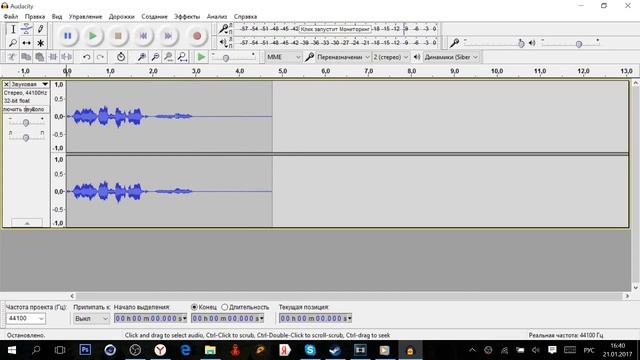Image resolution: width=640 pixels, height=360 pixels.
Task: Click the Play-at-speed green button
Action: pyautogui.click(x=201, y=57)
